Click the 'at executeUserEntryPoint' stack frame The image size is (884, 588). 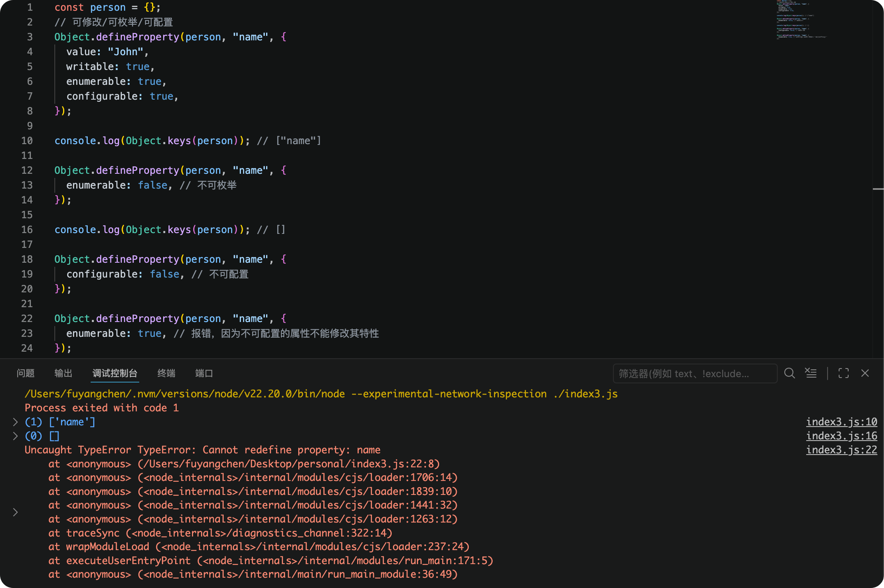click(x=271, y=561)
